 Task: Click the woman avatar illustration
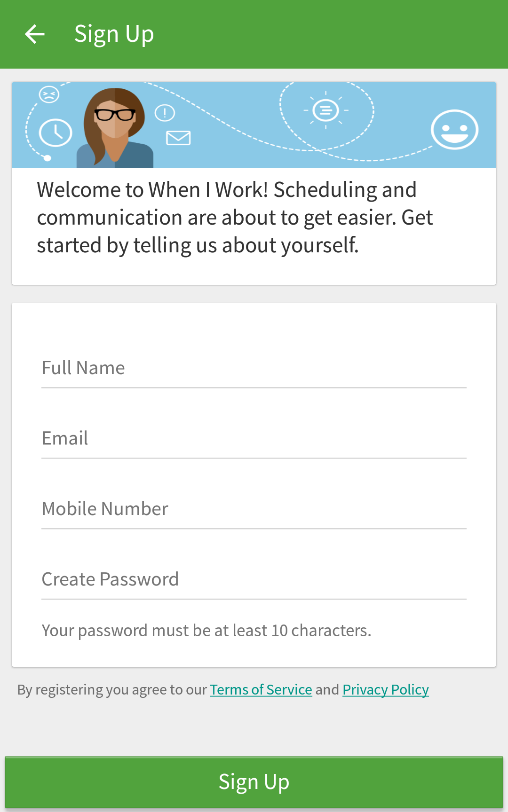click(x=114, y=127)
